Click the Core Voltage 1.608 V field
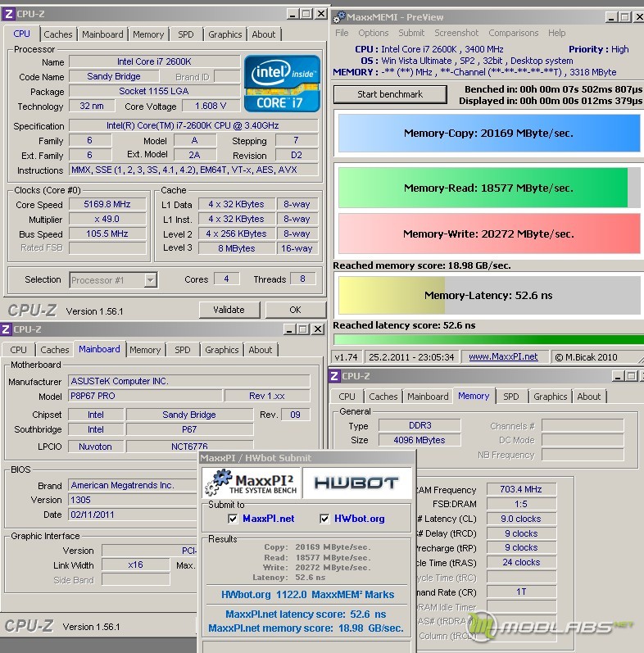The image size is (644, 653). (211, 106)
